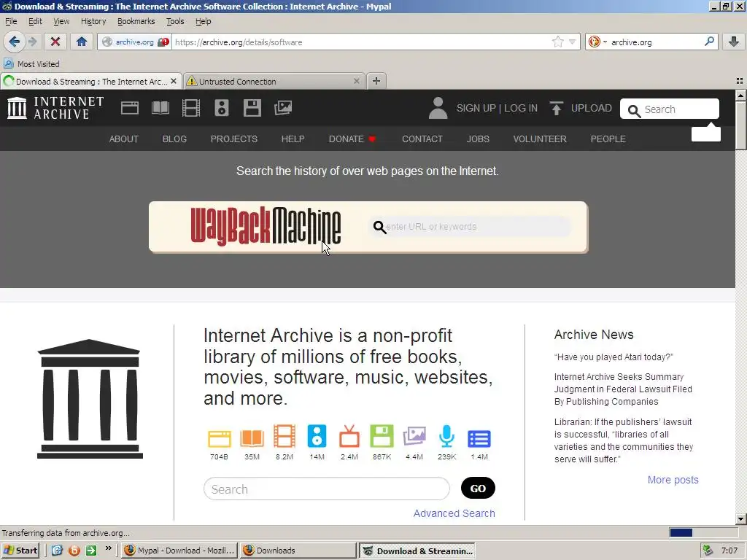Click the Forward navigation arrow

[x=33, y=42]
